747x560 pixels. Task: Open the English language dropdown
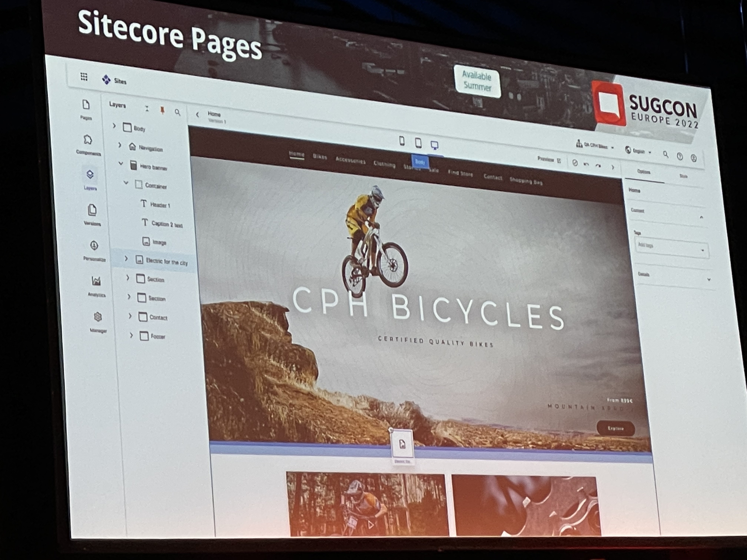click(x=638, y=151)
